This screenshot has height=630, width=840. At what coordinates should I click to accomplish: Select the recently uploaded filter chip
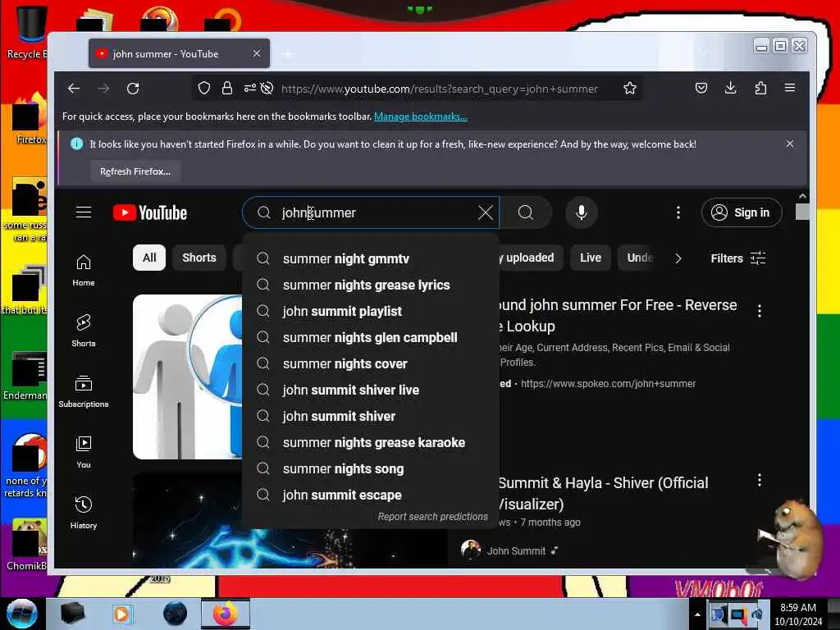530,258
